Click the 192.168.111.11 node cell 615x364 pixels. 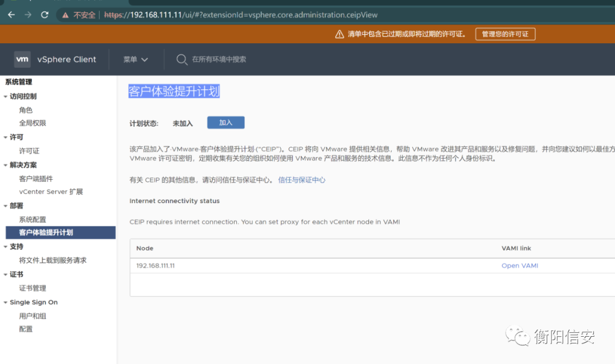click(x=155, y=266)
